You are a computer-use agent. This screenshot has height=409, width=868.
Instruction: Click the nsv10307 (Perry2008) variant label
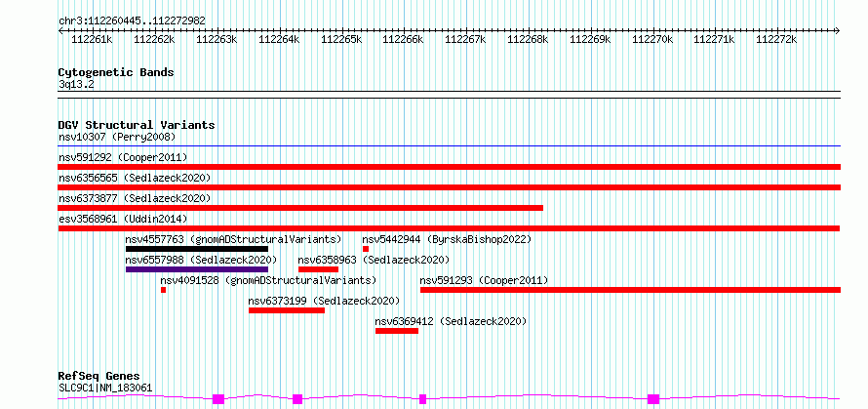117,137
